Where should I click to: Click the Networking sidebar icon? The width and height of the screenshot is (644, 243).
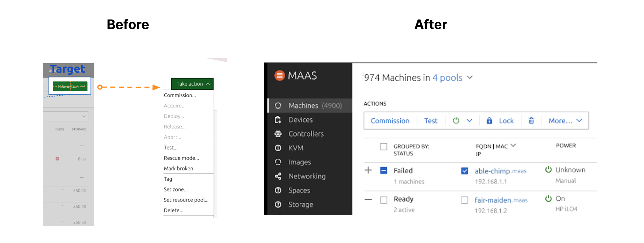(x=278, y=176)
